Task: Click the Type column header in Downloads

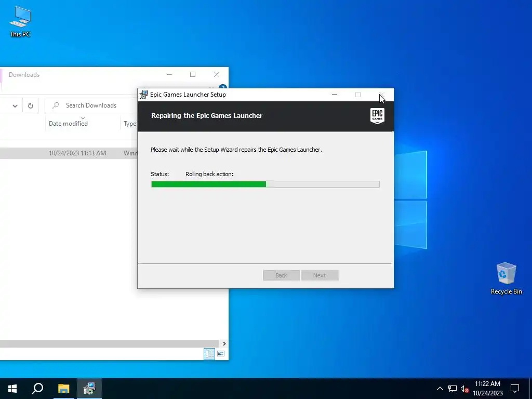Action: [x=129, y=124]
